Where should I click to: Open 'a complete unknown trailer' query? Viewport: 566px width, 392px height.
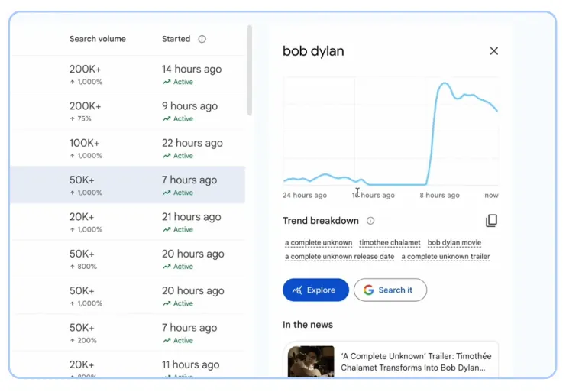pyautogui.click(x=445, y=256)
